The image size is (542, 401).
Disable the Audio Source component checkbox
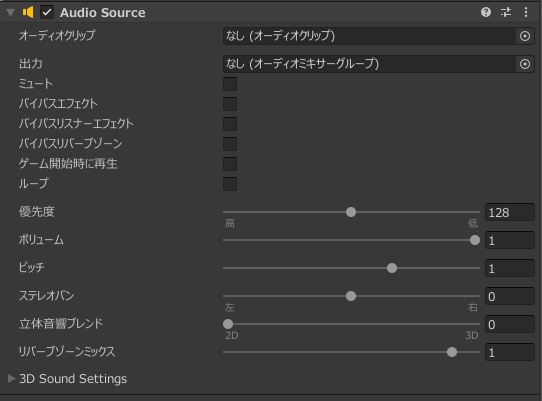coord(47,12)
